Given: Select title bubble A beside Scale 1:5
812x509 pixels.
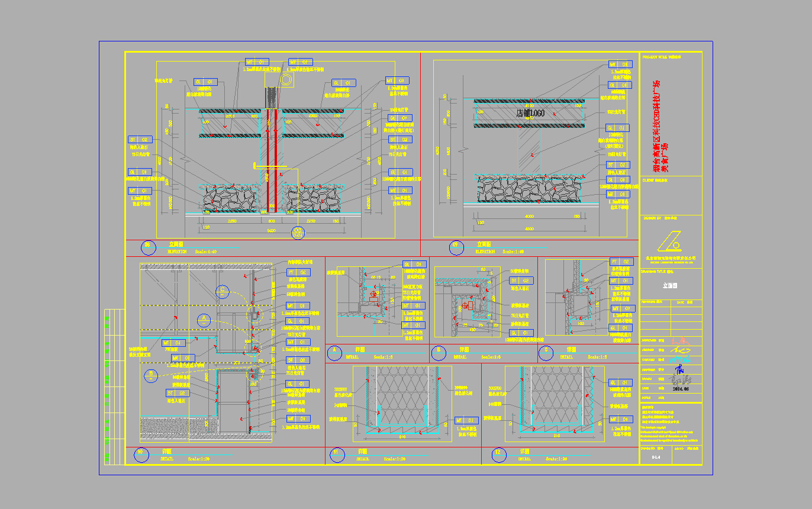Looking at the screenshot, I should click(x=334, y=354).
